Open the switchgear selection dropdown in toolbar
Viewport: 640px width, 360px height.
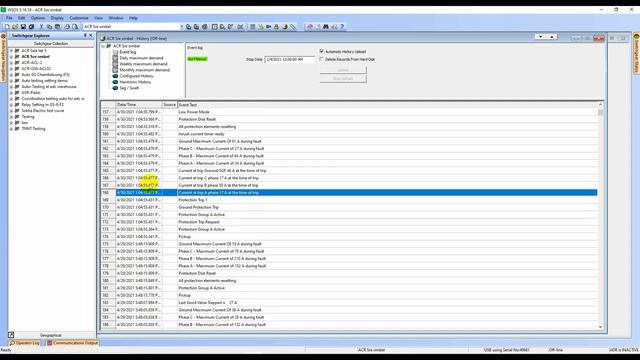pyautogui.click(x=182, y=27)
